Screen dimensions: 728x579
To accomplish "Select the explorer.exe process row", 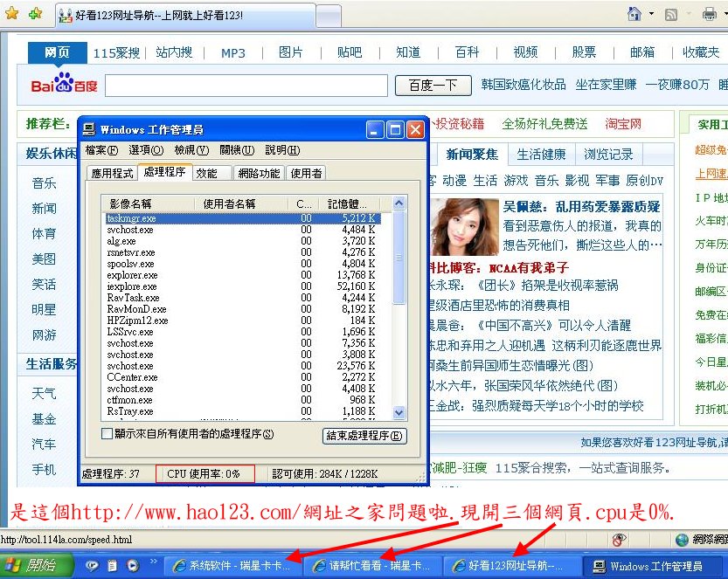I will pyautogui.click(x=243, y=275).
